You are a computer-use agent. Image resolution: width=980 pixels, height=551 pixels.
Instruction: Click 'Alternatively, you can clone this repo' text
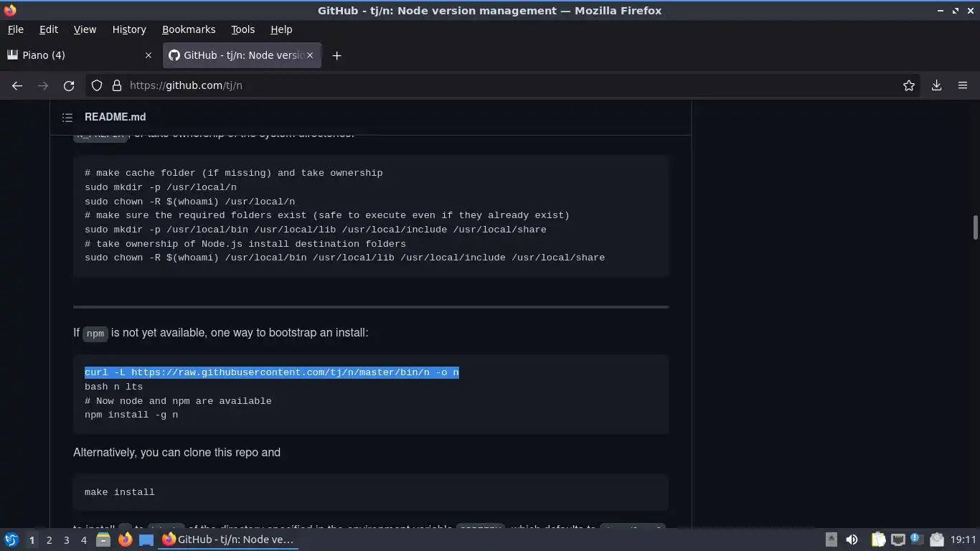pos(176,453)
